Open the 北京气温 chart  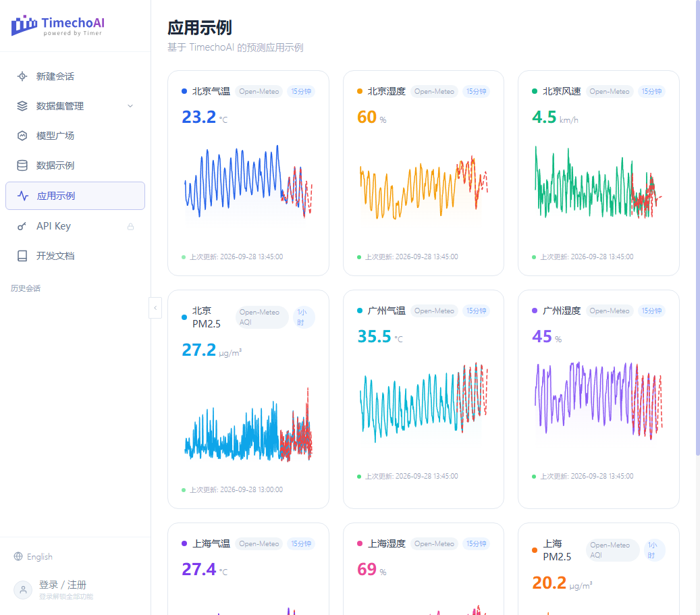click(x=248, y=182)
